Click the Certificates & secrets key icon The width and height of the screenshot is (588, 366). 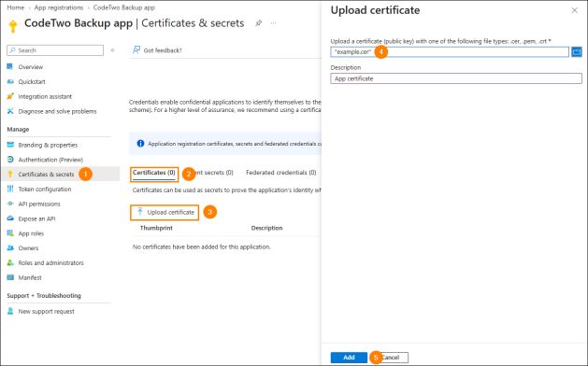point(10,174)
